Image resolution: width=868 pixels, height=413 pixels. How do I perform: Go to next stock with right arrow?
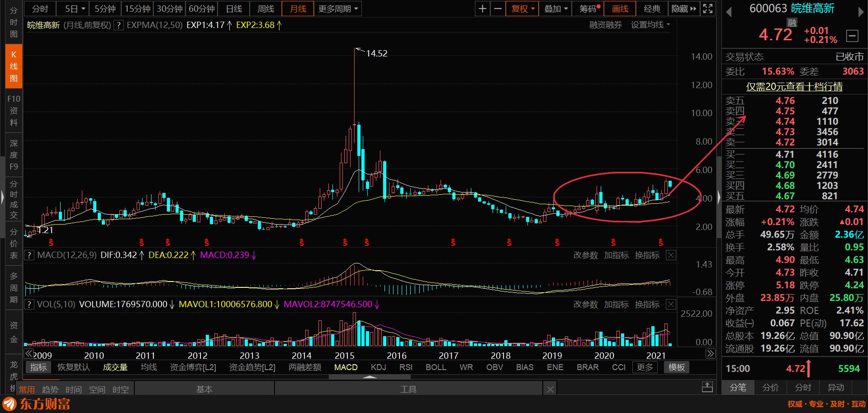861,12
